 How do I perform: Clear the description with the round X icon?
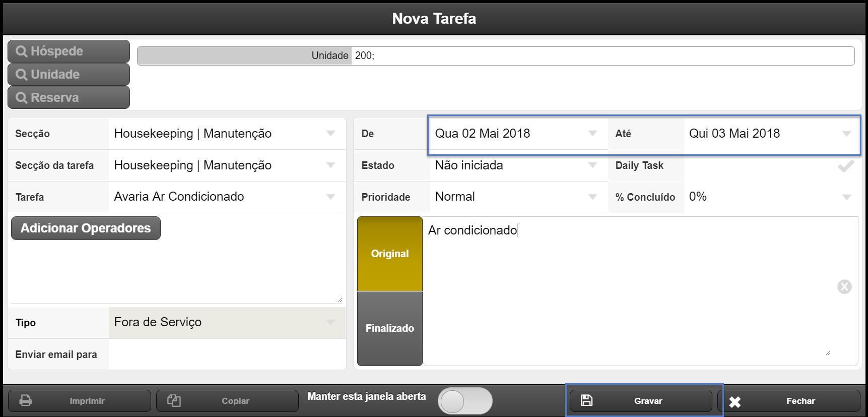coord(844,287)
